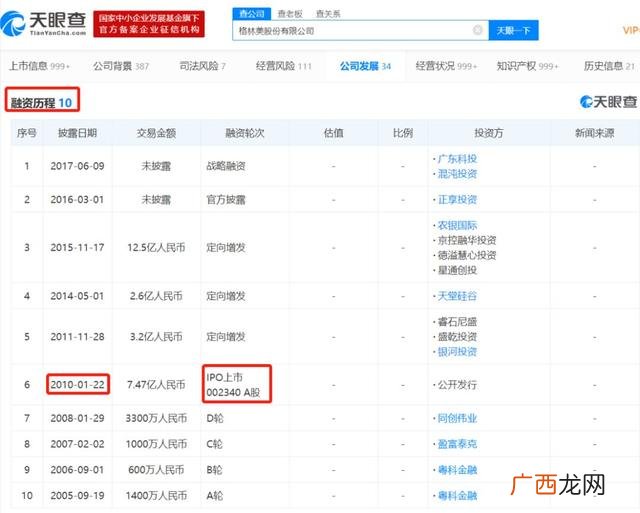
Task: Switch to the 查关系 search tab
Action: click(328, 14)
